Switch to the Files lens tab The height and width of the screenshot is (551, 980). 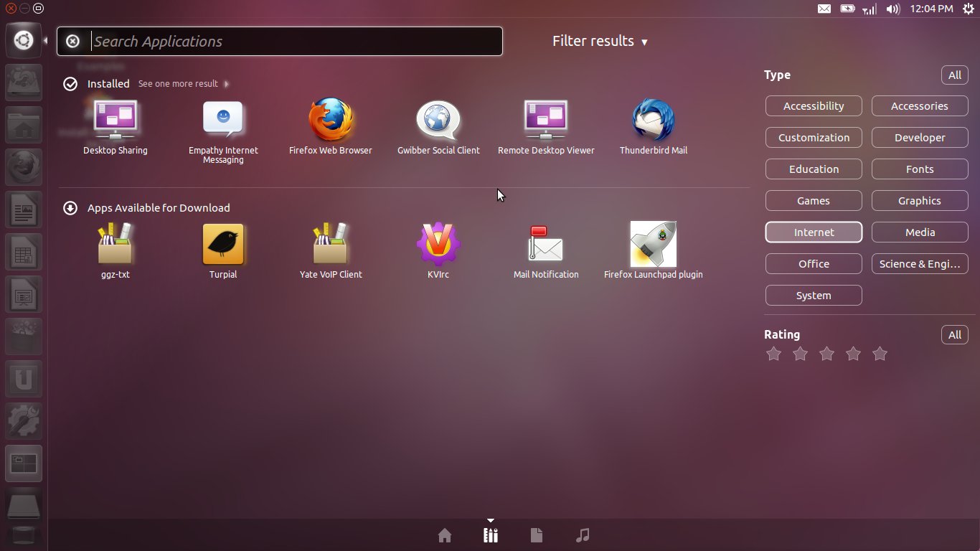[537, 535]
